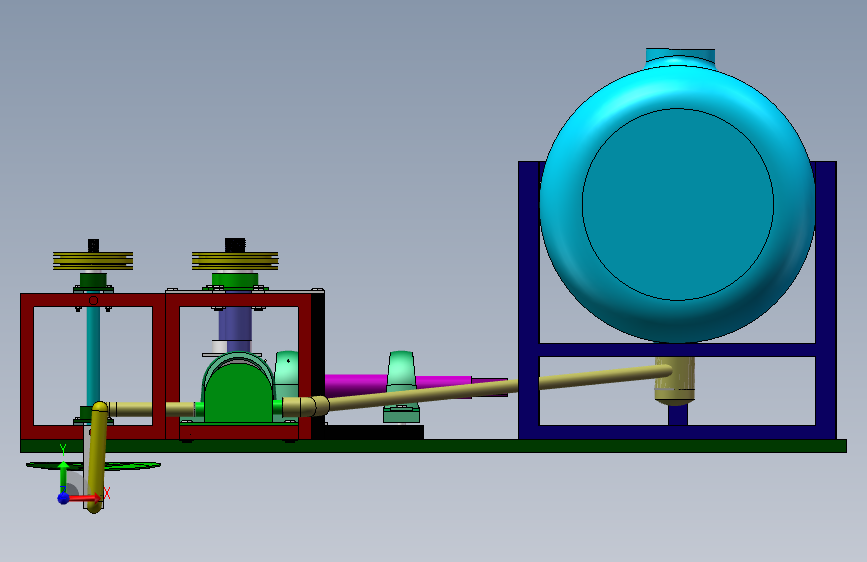The height and width of the screenshot is (562, 867).
Task: Select the red X axis arrow of the triad
Action: (x=84, y=498)
